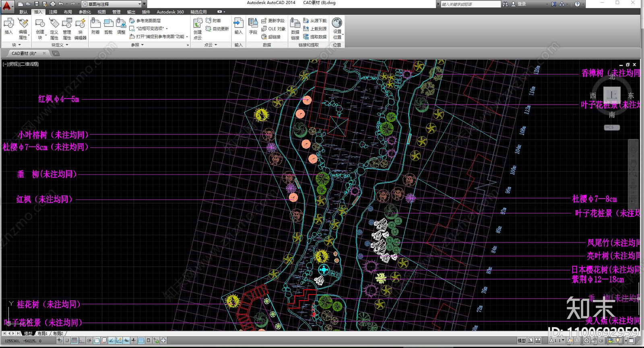Expand the 块定义 panel dropdown
Viewport: 644px width, 348px height.
tap(60, 45)
